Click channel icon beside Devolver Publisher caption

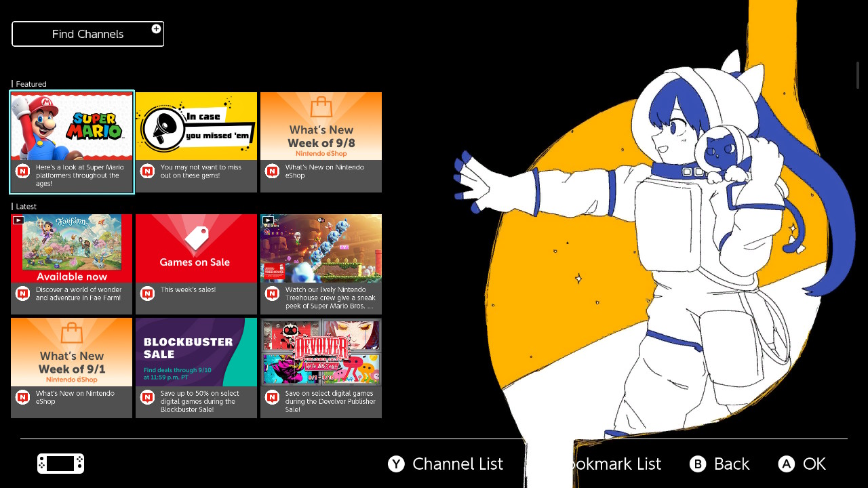[x=272, y=397]
